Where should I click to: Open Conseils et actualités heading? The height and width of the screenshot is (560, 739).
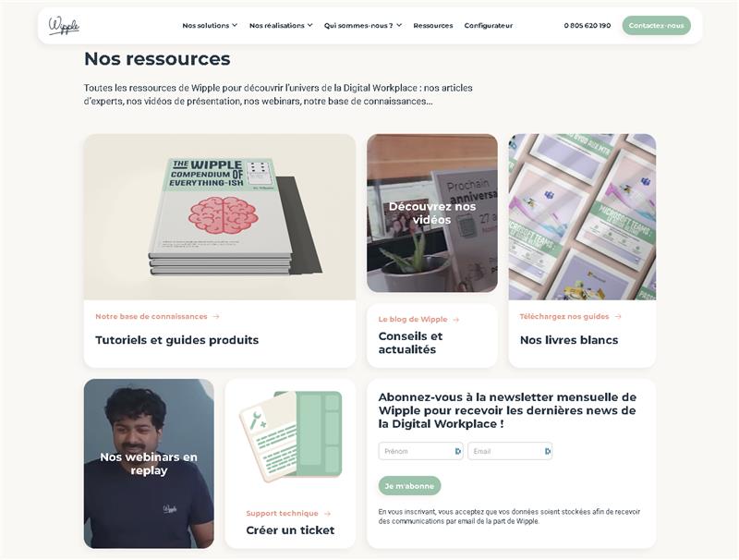(410, 343)
